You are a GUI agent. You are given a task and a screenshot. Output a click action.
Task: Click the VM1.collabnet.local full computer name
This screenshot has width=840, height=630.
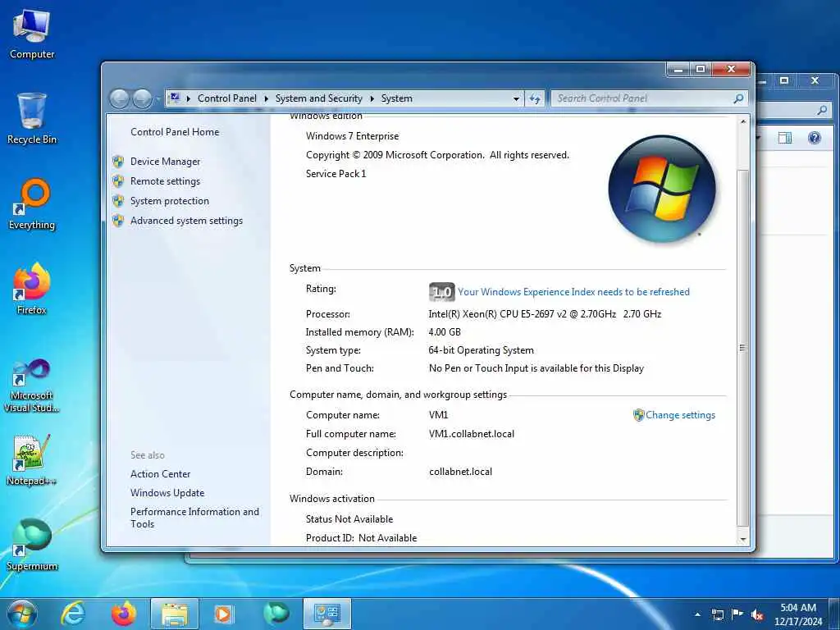[x=472, y=434]
